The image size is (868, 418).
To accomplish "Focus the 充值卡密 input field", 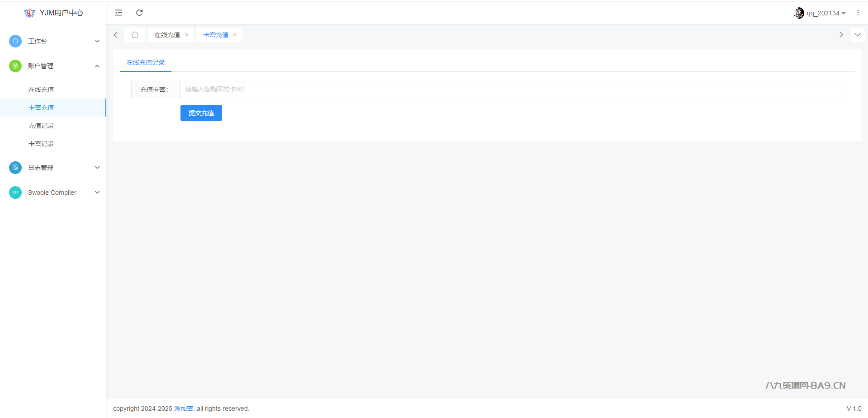I will 511,89.
